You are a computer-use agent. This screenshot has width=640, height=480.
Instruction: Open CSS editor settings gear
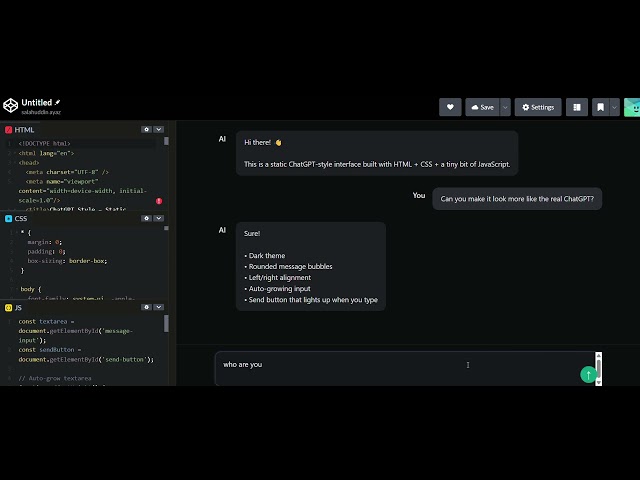147,218
